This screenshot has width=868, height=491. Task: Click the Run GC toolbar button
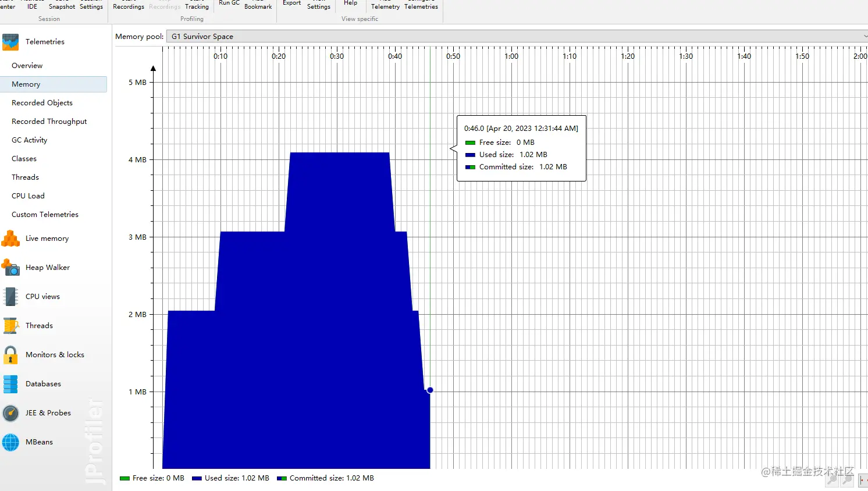pos(229,3)
